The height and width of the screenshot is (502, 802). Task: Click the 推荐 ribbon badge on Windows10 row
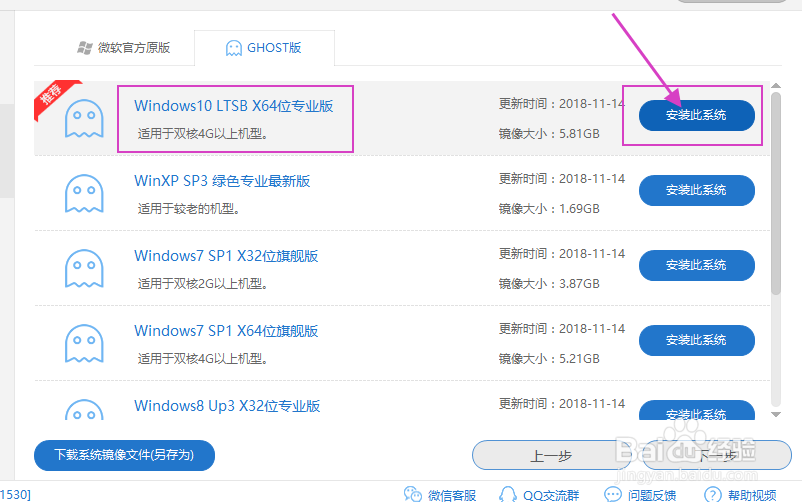pos(53,96)
